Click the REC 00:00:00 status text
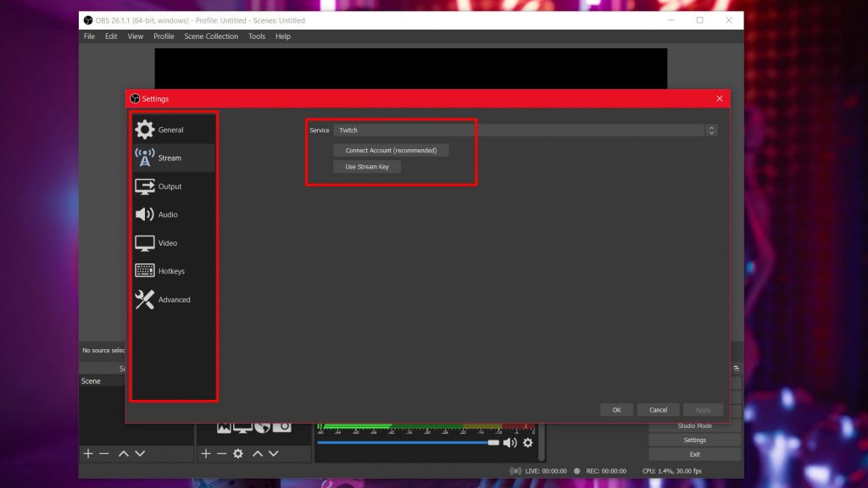This screenshot has height=488, width=868. tap(606, 471)
